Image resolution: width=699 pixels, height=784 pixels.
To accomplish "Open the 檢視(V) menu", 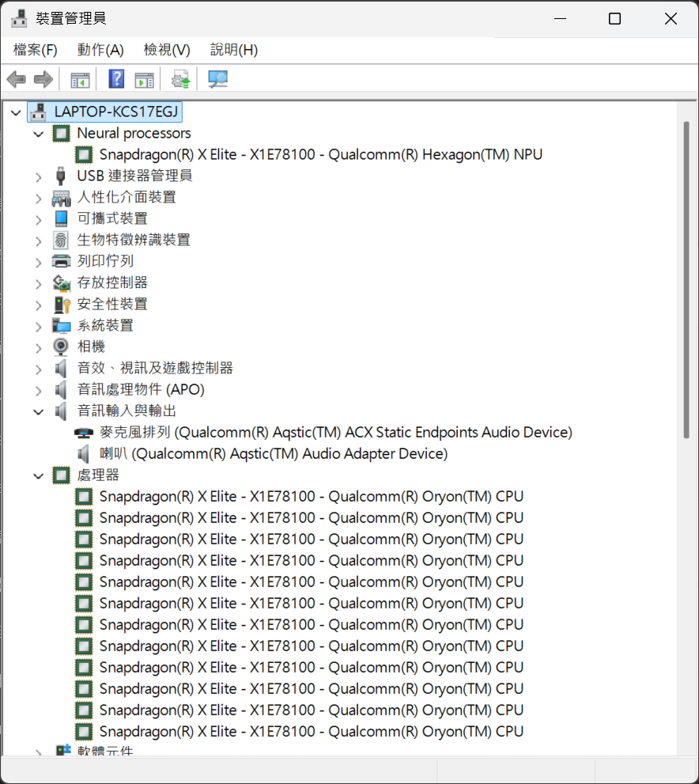I will 167,50.
